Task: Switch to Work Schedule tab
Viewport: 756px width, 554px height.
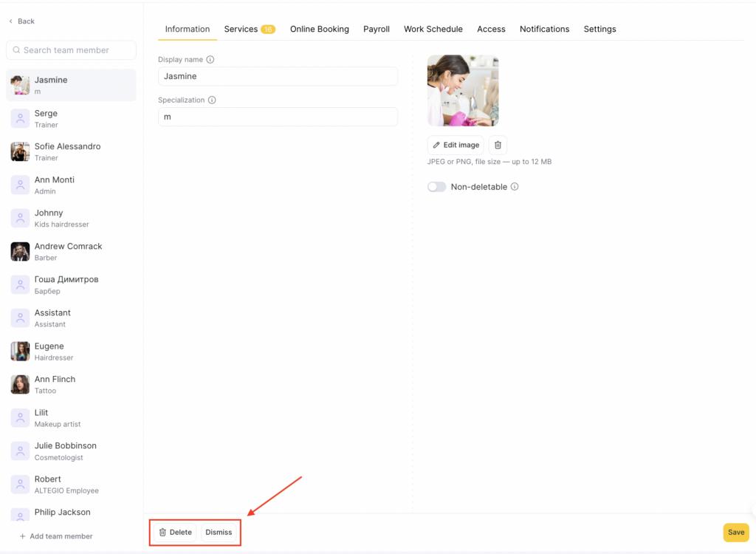Action: [433, 29]
